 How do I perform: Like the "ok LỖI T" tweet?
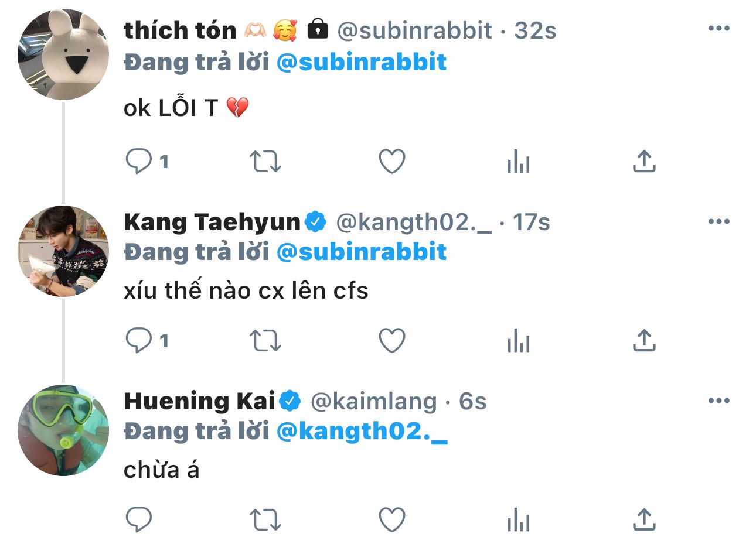tap(392, 162)
